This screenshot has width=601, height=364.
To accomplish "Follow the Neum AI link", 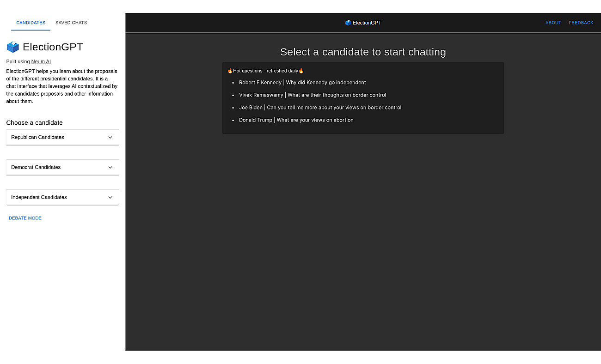I will [x=41, y=61].
